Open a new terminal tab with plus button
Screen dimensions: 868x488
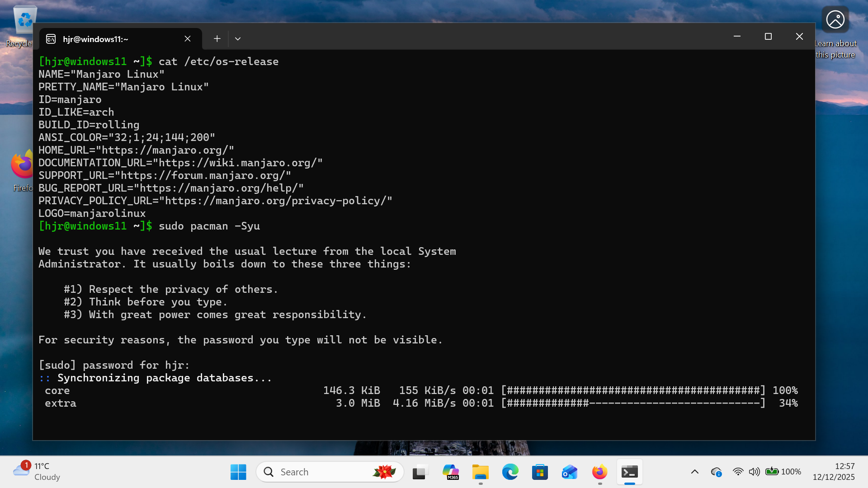pos(217,39)
